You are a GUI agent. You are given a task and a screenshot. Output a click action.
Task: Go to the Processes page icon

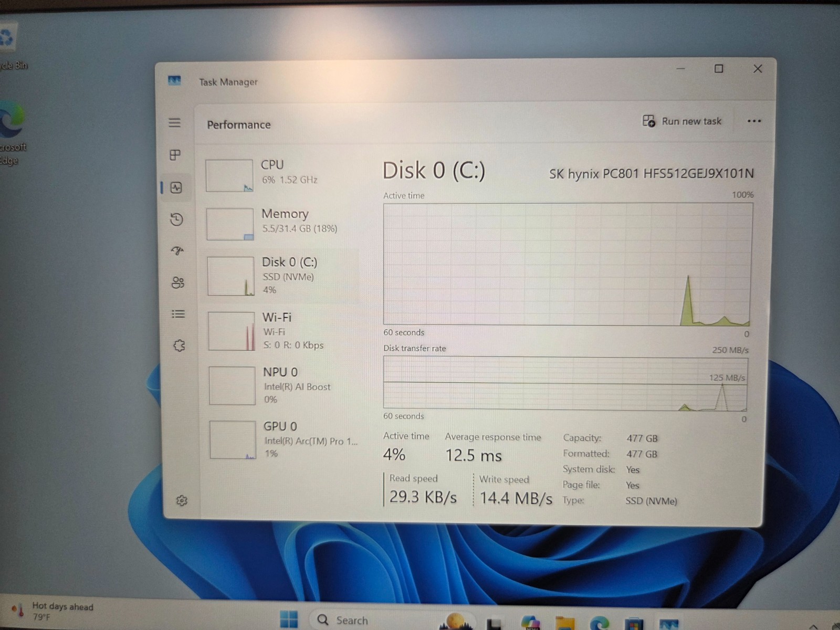click(175, 155)
